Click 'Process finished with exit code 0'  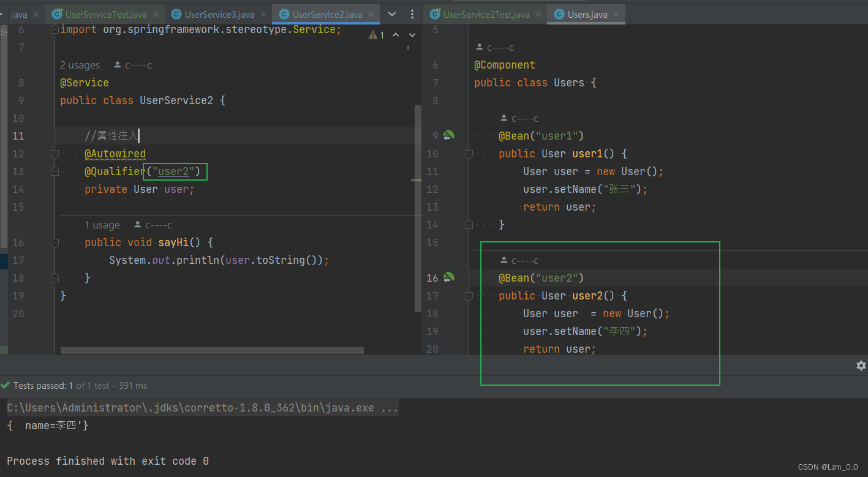pyautogui.click(x=108, y=461)
